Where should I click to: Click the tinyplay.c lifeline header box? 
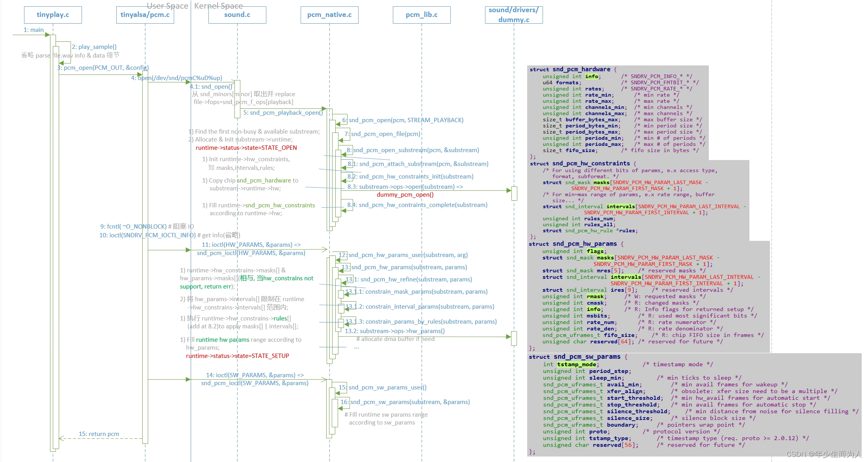(53, 15)
